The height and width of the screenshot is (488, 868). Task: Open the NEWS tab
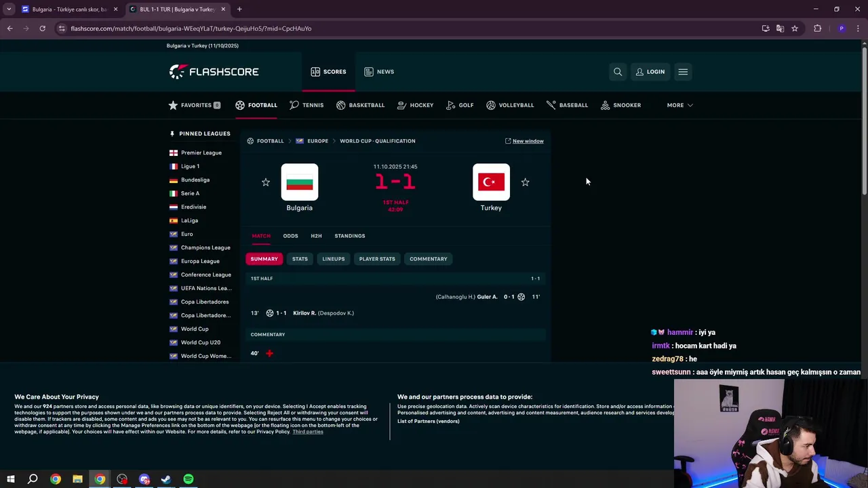[x=379, y=71]
